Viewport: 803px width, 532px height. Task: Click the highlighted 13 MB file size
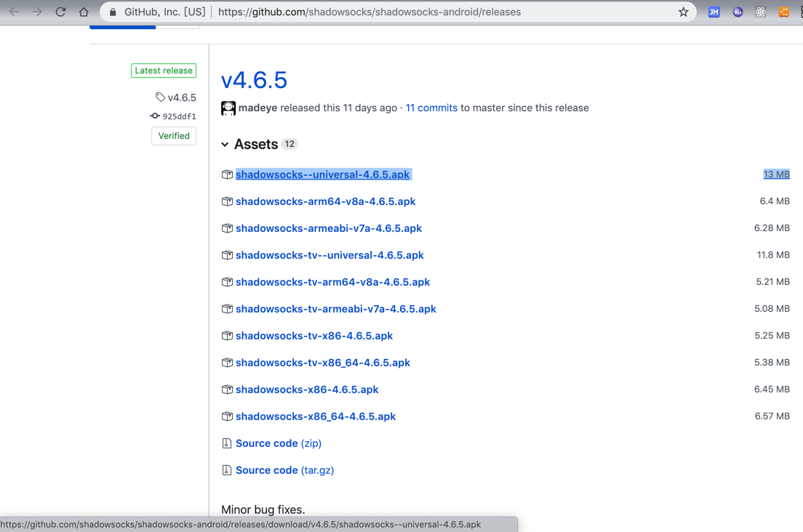(x=776, y=174)
